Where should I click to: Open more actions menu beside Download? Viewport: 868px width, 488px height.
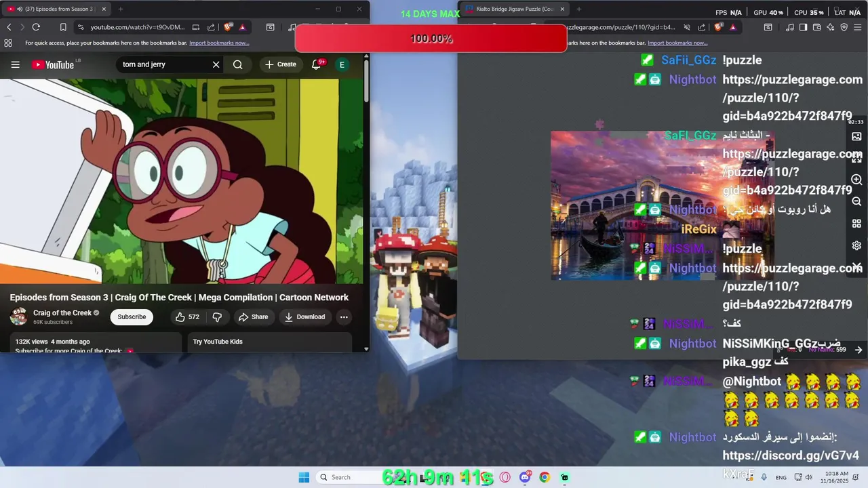point(344,317)
